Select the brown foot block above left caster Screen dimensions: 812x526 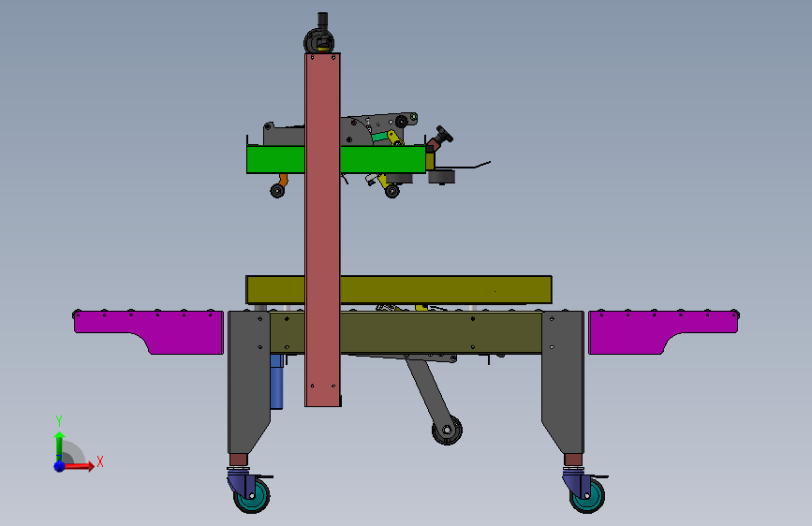pyautogui.click(x=239, y=460)
